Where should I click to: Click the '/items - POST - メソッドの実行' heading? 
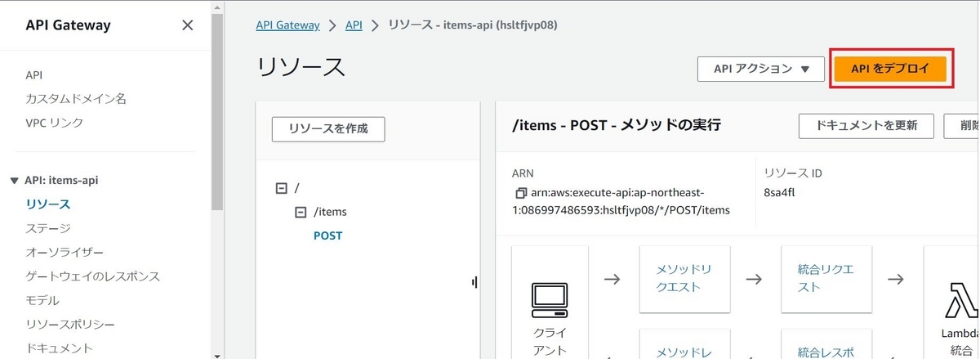point(617,125)
